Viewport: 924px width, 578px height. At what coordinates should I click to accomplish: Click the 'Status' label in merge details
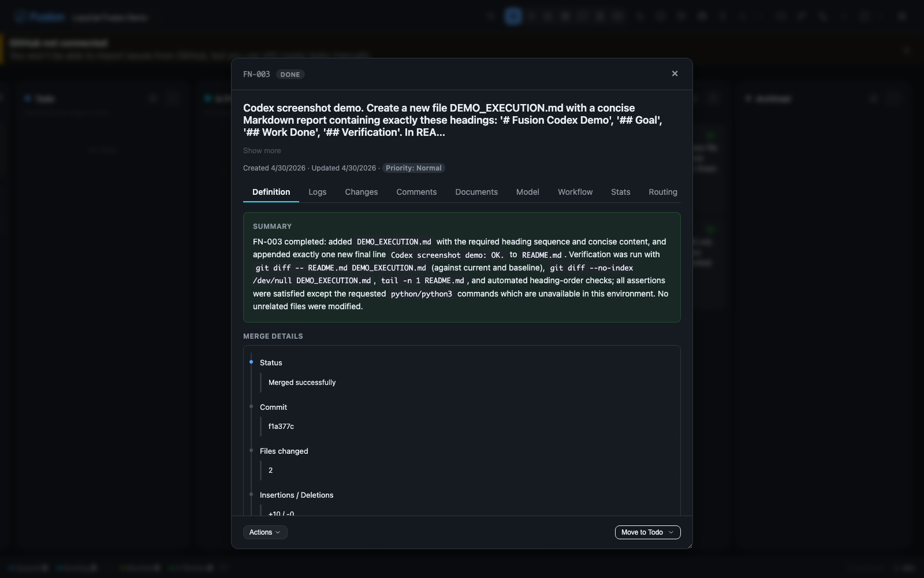pyautogui.click(x=271, y=363)
